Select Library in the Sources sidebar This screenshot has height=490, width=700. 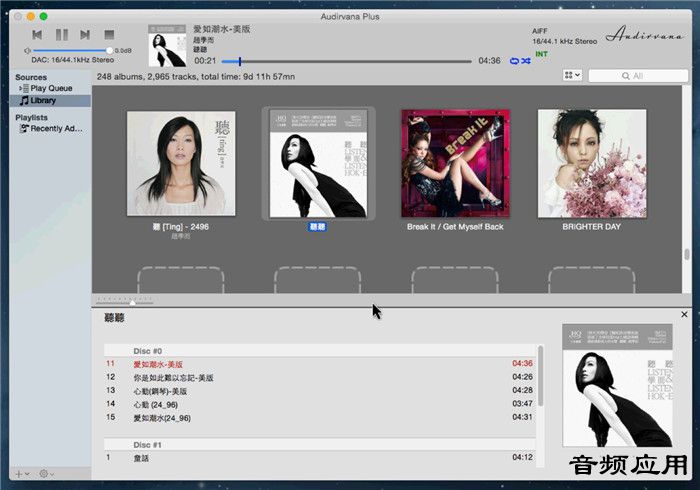coord(50,100)
